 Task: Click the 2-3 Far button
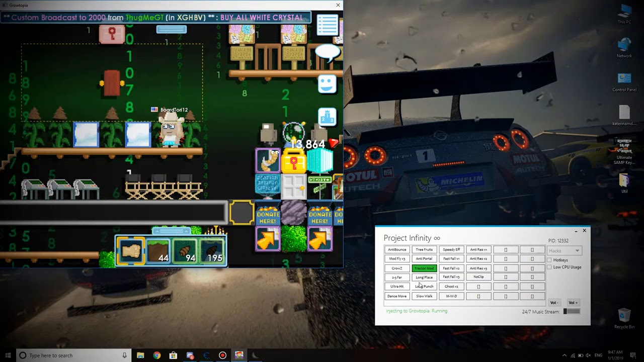coord(397,277)
